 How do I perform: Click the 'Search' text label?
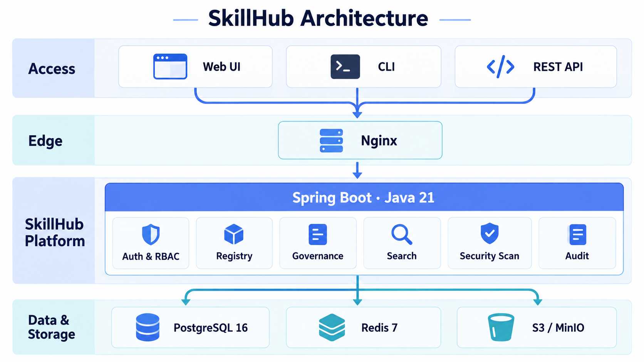pyautogui.click(x=402, y=256)
